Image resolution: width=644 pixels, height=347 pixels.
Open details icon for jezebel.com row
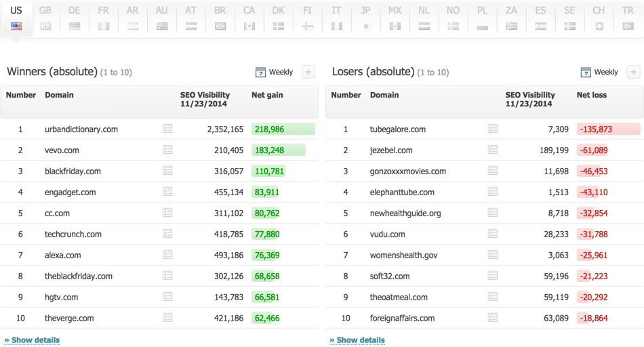coord(492,150)
